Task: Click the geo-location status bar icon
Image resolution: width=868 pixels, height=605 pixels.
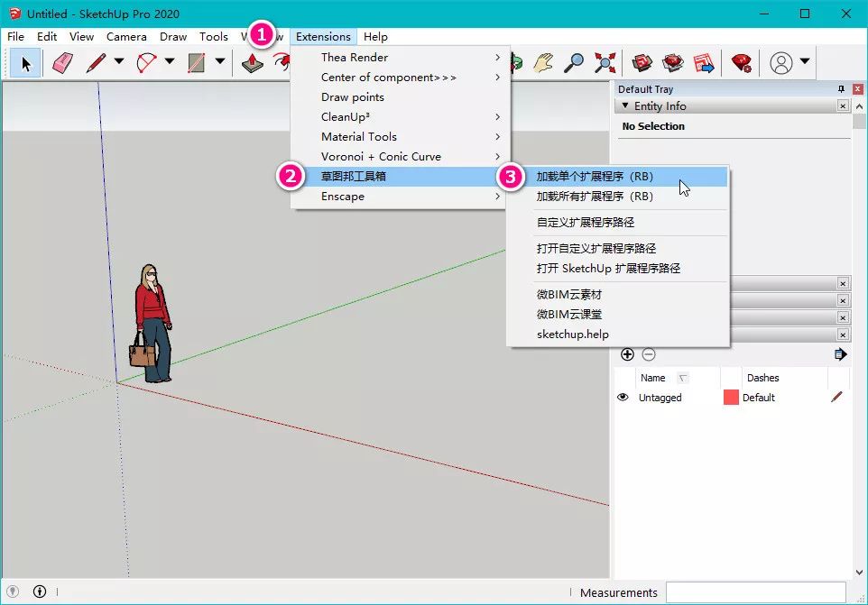Action: [x=12, y=591]
